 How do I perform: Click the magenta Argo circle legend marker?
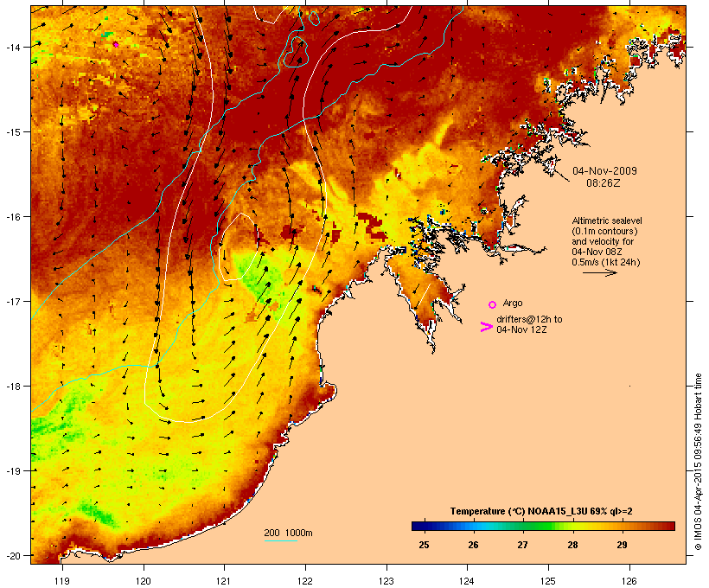[x=493, y=304]
